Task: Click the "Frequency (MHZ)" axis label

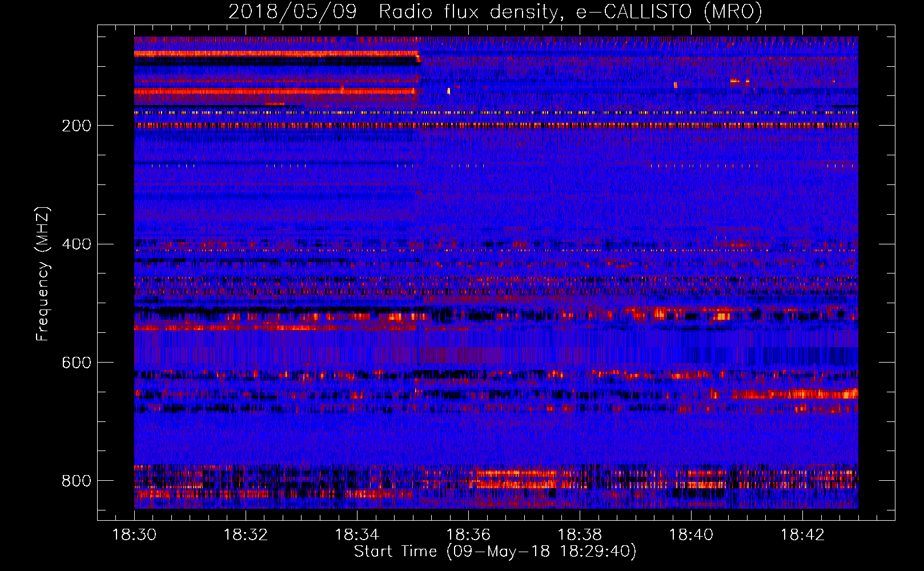Action: coord(43,274)
